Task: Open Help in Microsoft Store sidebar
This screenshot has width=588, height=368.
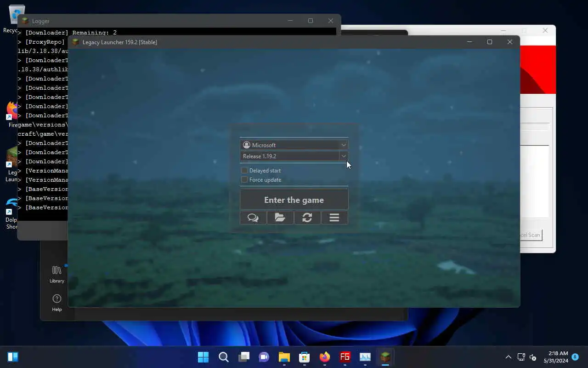Action: click(57, 303)
